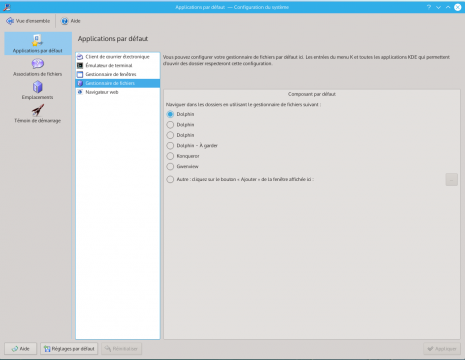Click the Appliquer button
465x360 pixels.
[x=442, y=349]
